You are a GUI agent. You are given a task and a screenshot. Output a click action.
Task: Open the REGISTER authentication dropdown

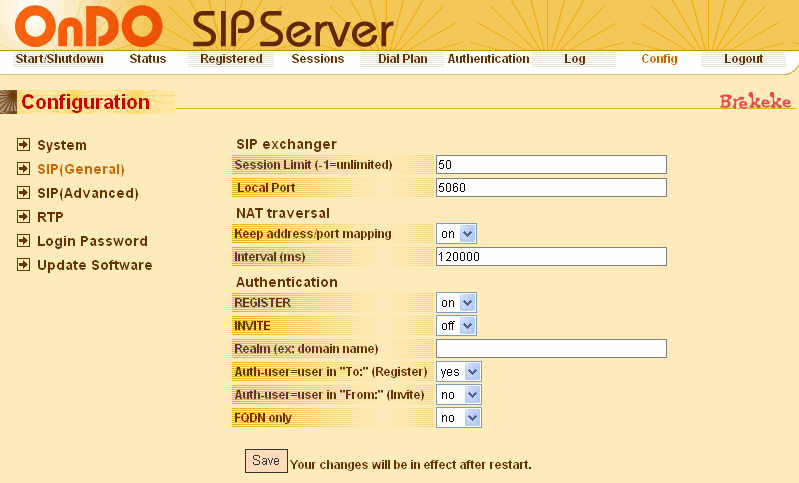pos(457,302)
